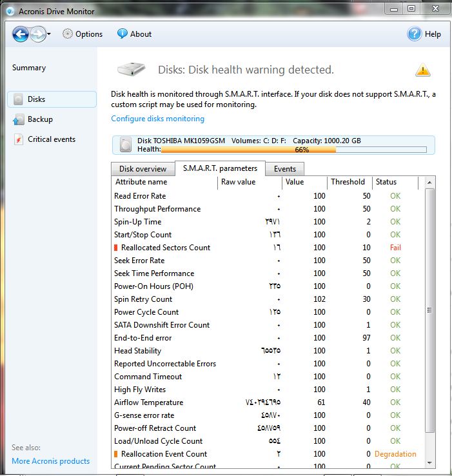Select Reallocated Sectors Count attribute

[166, 248]
